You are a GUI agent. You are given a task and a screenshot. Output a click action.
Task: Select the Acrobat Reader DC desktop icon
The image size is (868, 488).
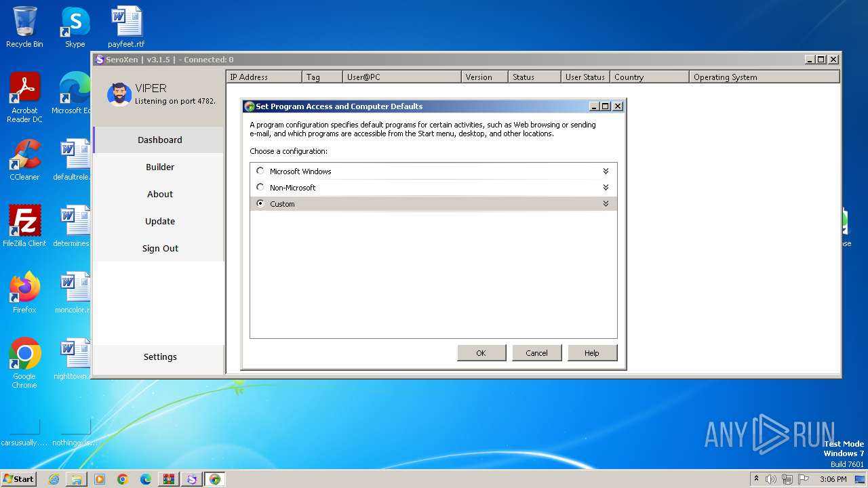tap(24, 98)
